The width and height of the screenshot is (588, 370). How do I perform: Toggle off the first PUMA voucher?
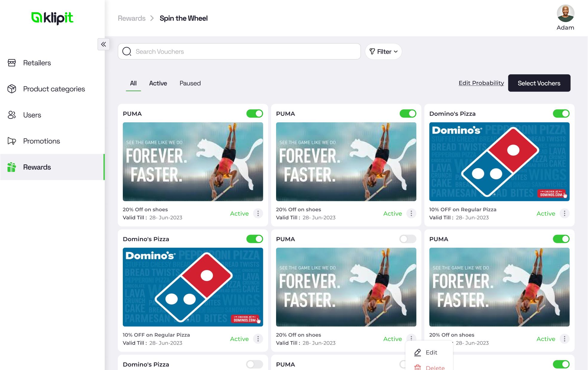255,113
